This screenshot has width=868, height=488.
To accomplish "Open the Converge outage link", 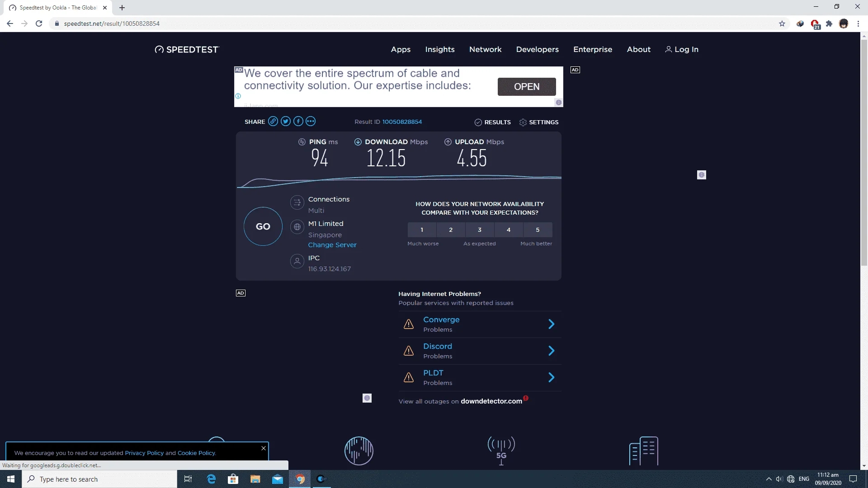I will (441, 319).
